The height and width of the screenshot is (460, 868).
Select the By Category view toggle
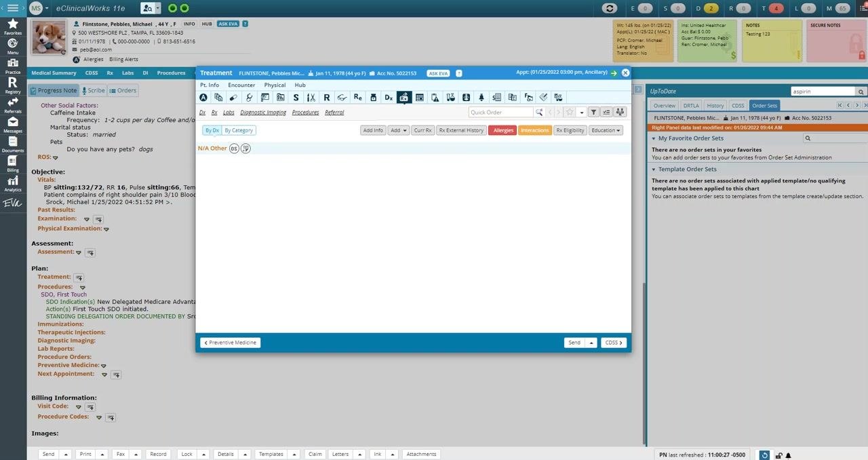[239, 130]
